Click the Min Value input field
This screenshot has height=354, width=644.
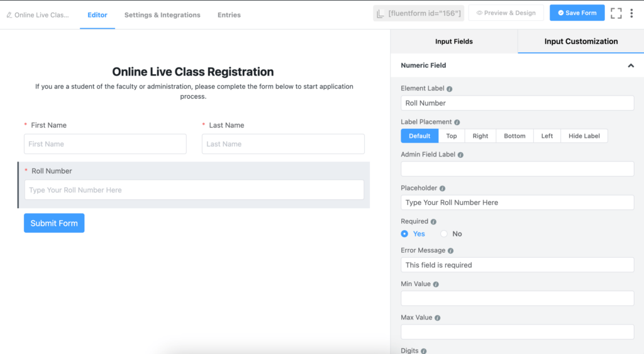pos(518,299)
